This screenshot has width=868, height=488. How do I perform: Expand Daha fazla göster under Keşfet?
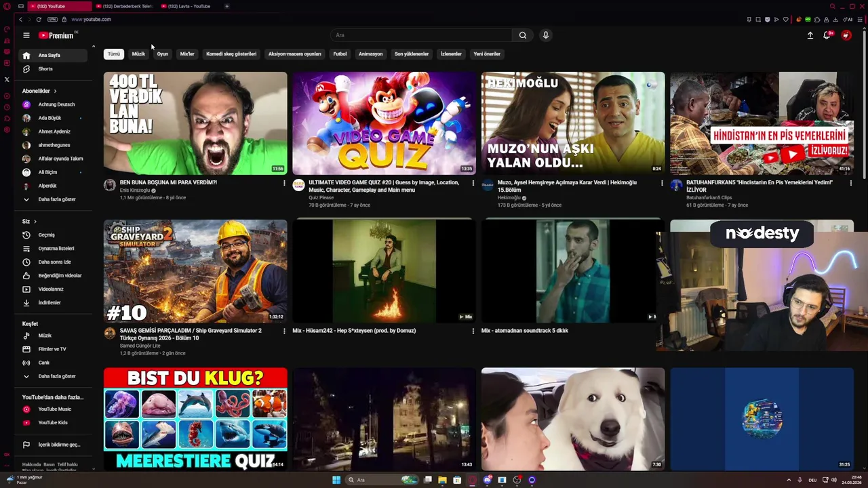click(x=54, y=376)
